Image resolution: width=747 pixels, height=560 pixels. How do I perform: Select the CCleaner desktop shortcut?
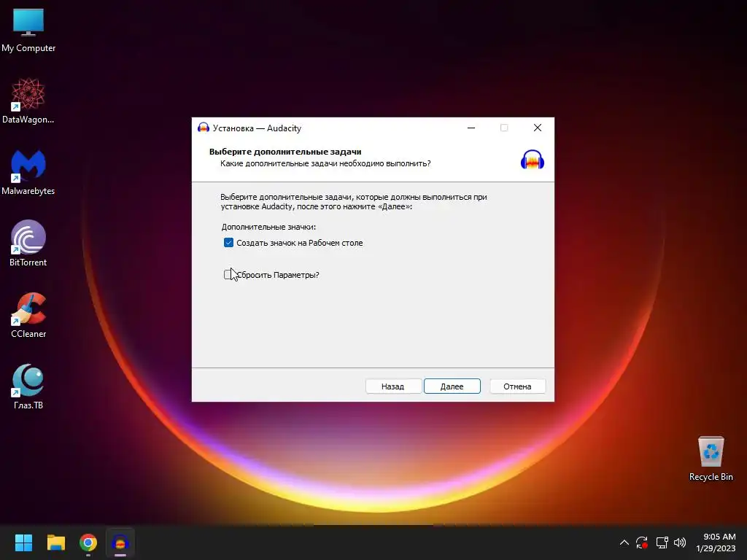28,315
